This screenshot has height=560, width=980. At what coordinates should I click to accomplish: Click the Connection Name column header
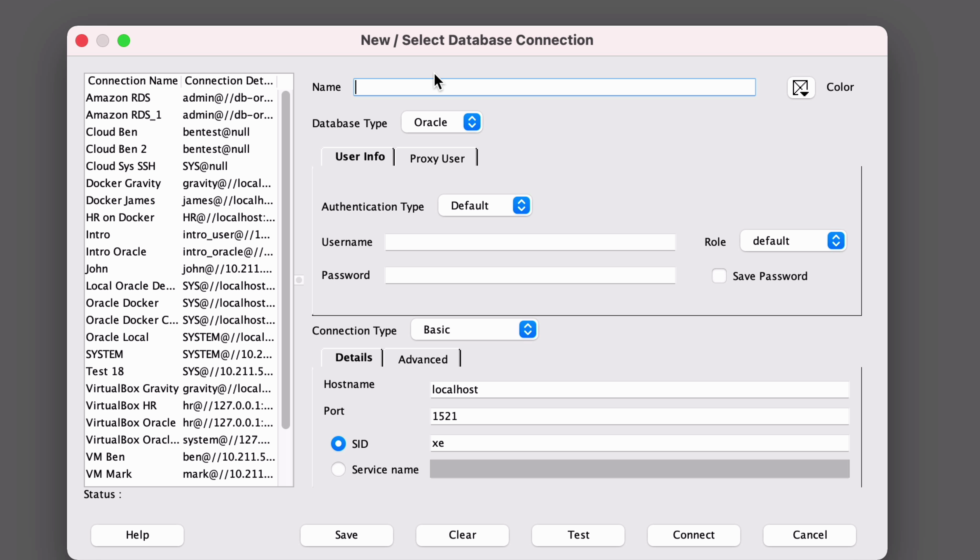pyautogui.click(x=132, y=81)
